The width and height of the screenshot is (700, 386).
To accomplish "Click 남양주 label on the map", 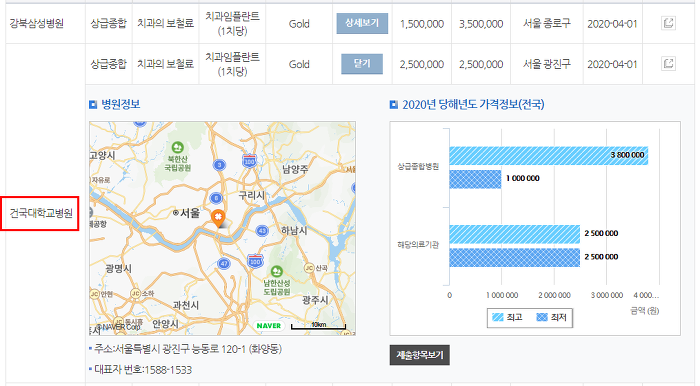I will point(295,169).
